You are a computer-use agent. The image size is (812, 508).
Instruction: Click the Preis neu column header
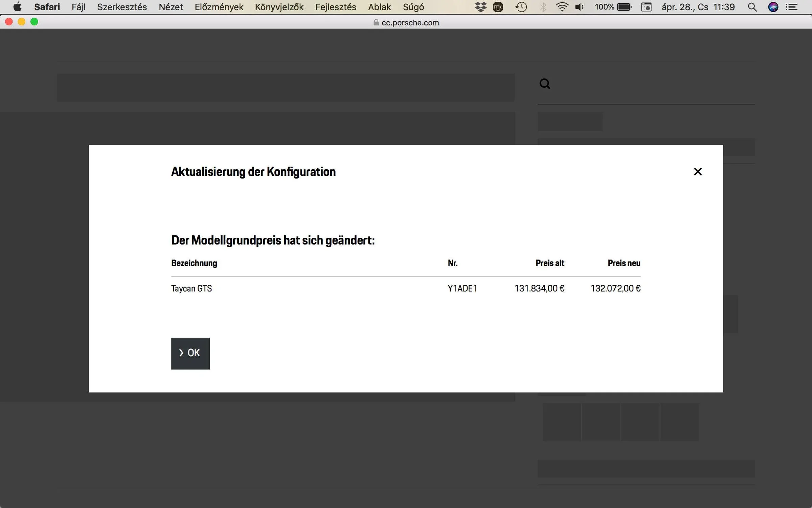coord(624,263)
